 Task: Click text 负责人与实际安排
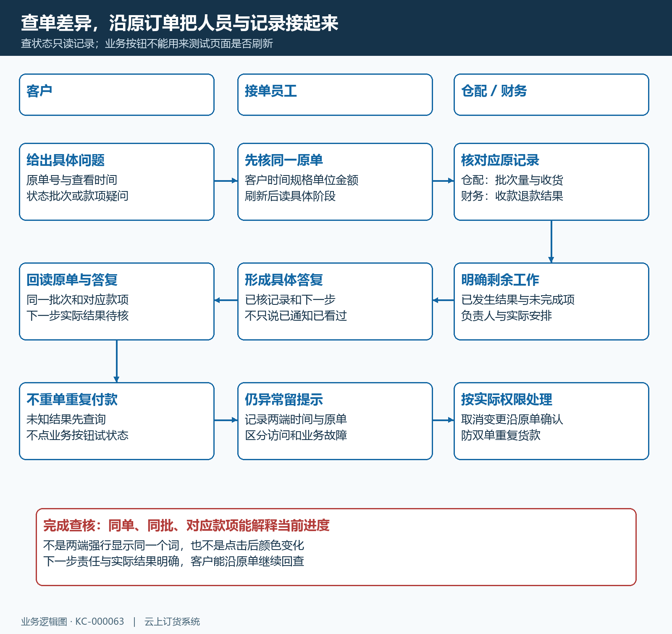pyautogui.click(x=507, y=316)
